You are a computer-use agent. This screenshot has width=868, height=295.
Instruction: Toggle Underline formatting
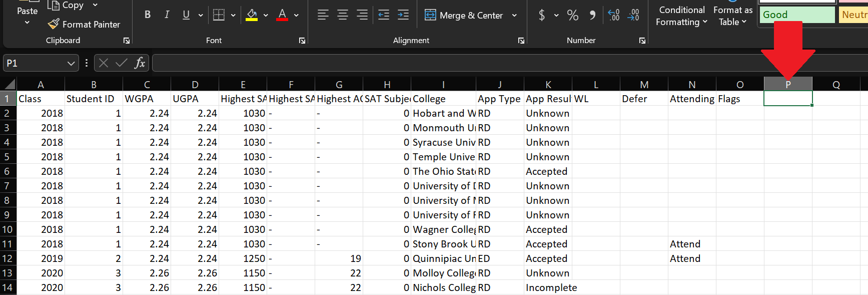click(186, 15)
